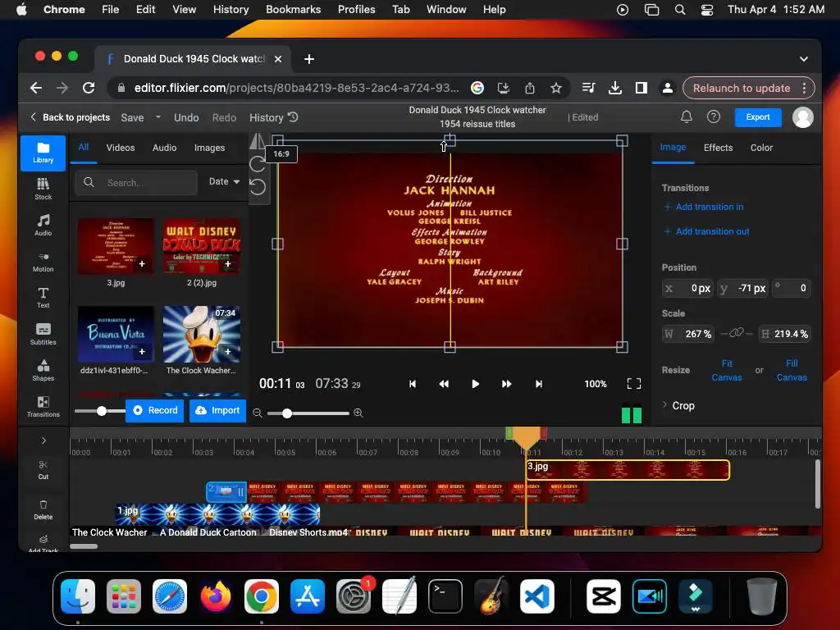Expand the Crop section

click(678, 405)
